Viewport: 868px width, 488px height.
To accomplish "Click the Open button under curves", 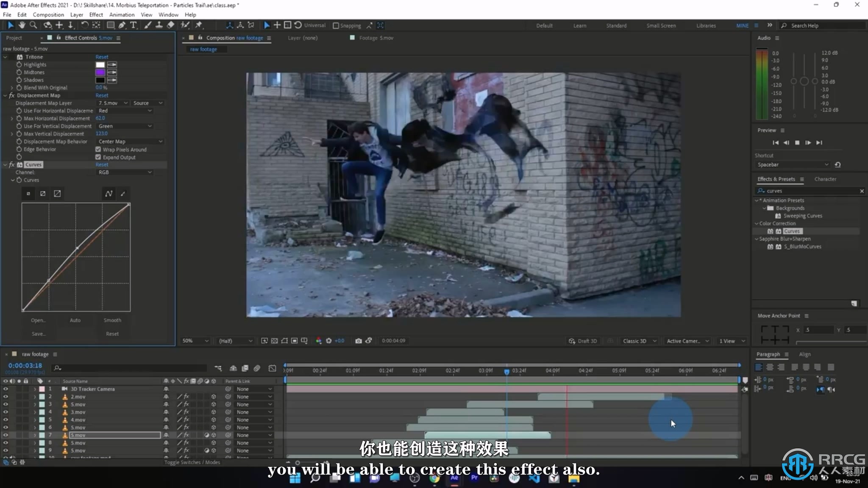I will tap(38, 320).
